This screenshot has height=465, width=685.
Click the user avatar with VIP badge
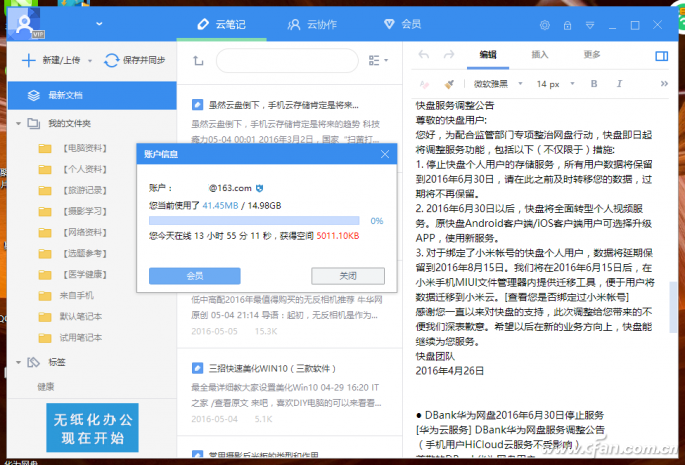(26, 24)
